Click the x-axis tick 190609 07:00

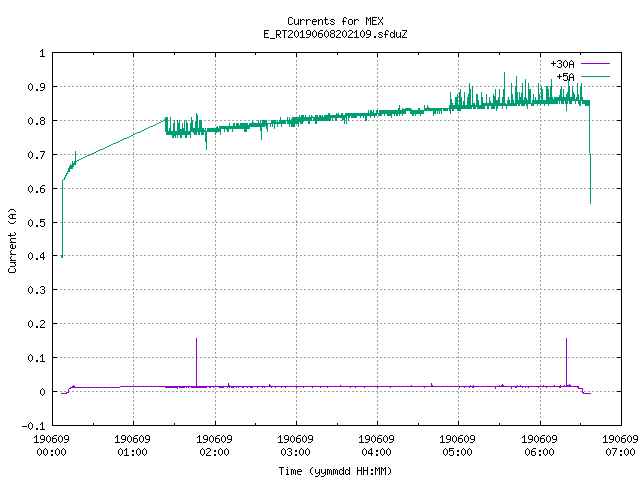(x=620, y=446)
